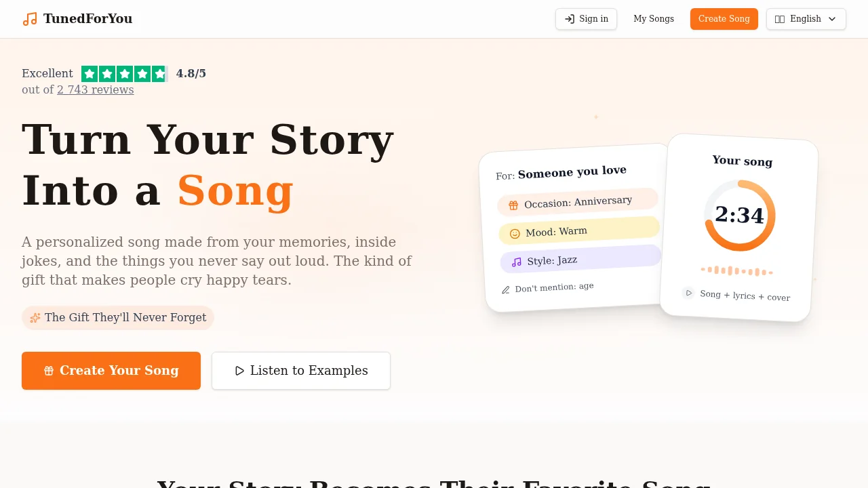
Task: Click the play icon before Song + lyrics + cover
Action: [688, 293]
